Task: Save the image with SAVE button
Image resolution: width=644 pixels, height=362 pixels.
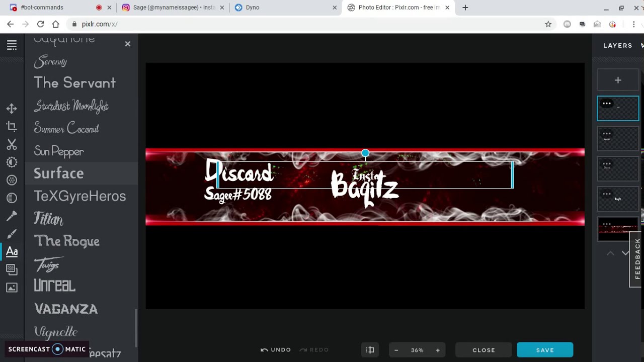Action: click(545, 350)
